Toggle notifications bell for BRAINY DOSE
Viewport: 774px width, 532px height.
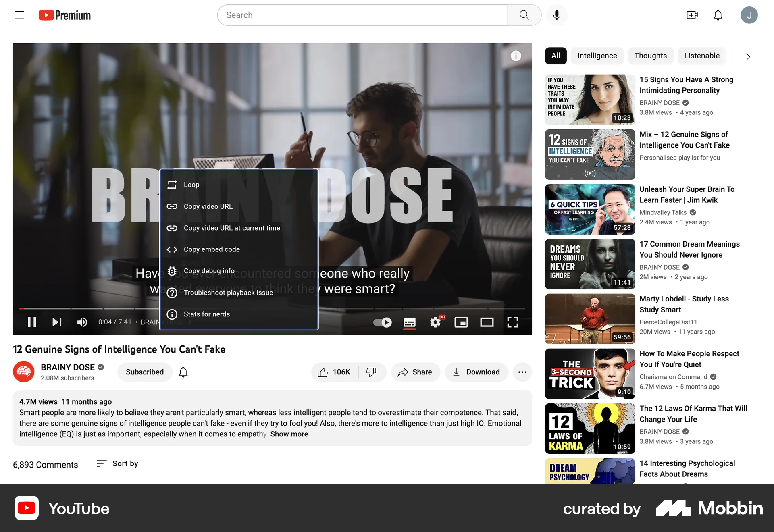point(183,372)
